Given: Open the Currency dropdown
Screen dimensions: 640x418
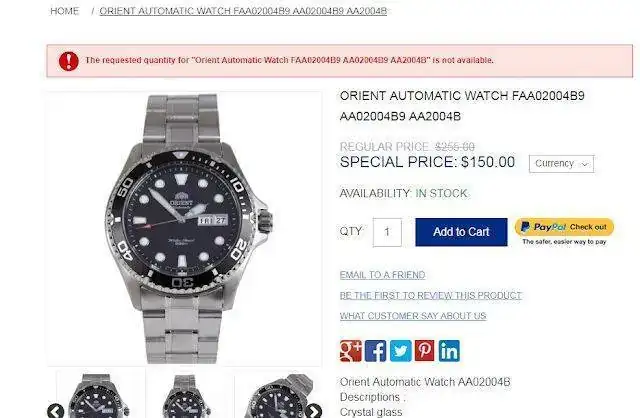Looking at the screenshot, I should (x=561, y=164).
